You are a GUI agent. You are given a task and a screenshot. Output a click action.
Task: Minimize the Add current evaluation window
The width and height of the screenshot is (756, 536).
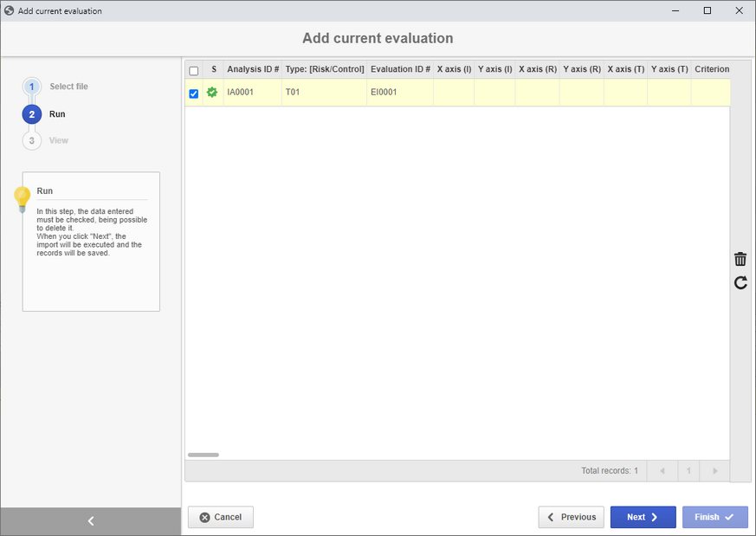[675, 10]
